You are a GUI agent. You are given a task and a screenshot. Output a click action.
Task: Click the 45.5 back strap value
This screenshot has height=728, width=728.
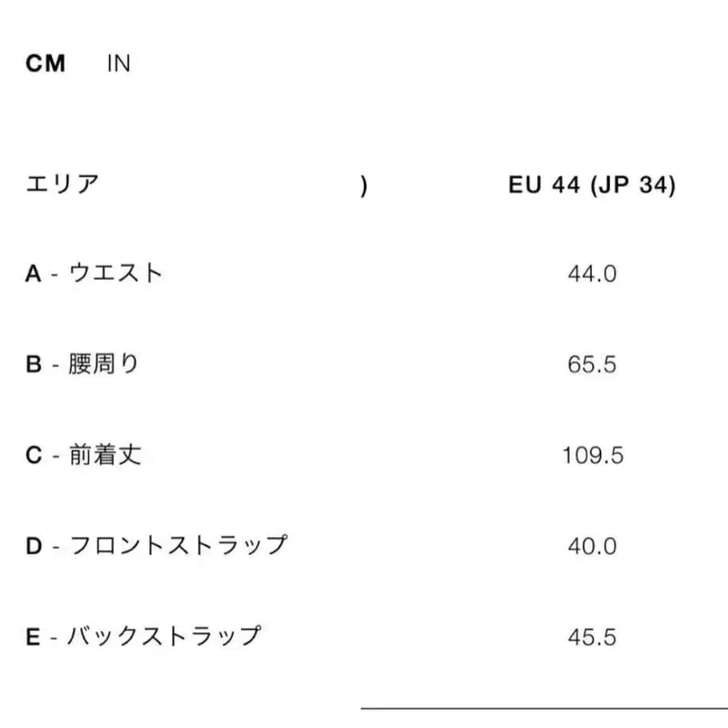(x=593, y=635)
